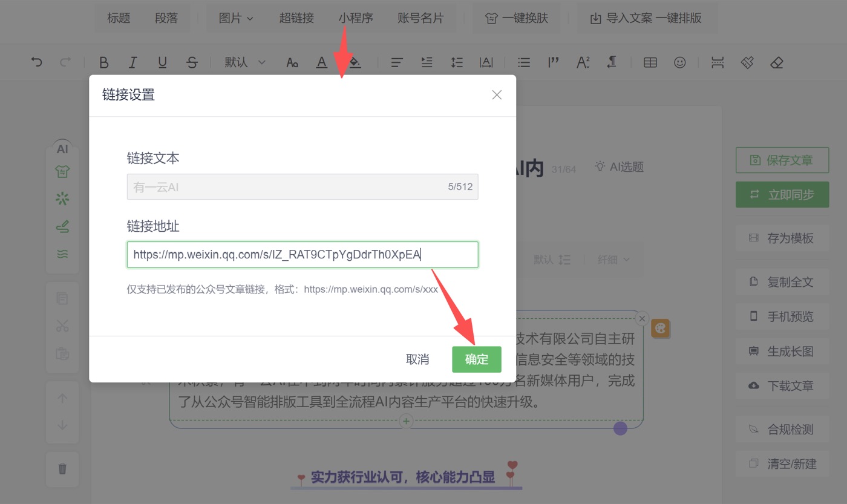The height and width of the screenshot is (504, 847).
Task: Click the 合规检测 button
Action: point(782,430)
